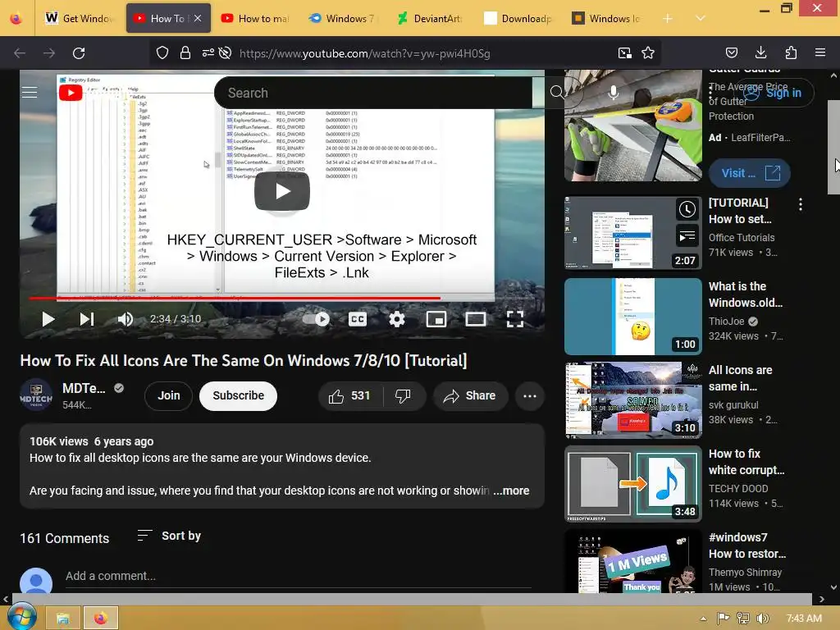Toggle the autoplay switch
Image resolution: width=840 pixels, height=630 pixels.
click(316, 319)
